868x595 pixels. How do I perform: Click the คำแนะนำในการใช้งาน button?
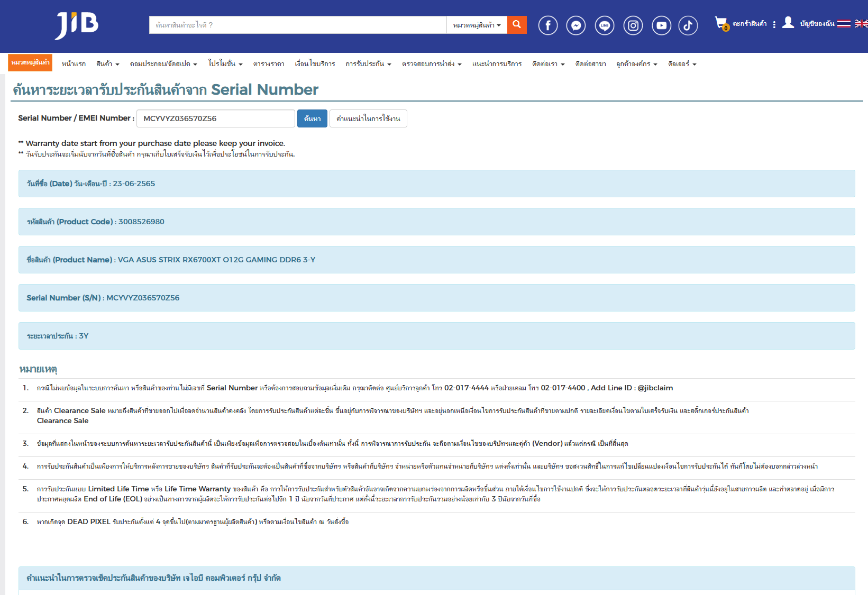(368, 118)
